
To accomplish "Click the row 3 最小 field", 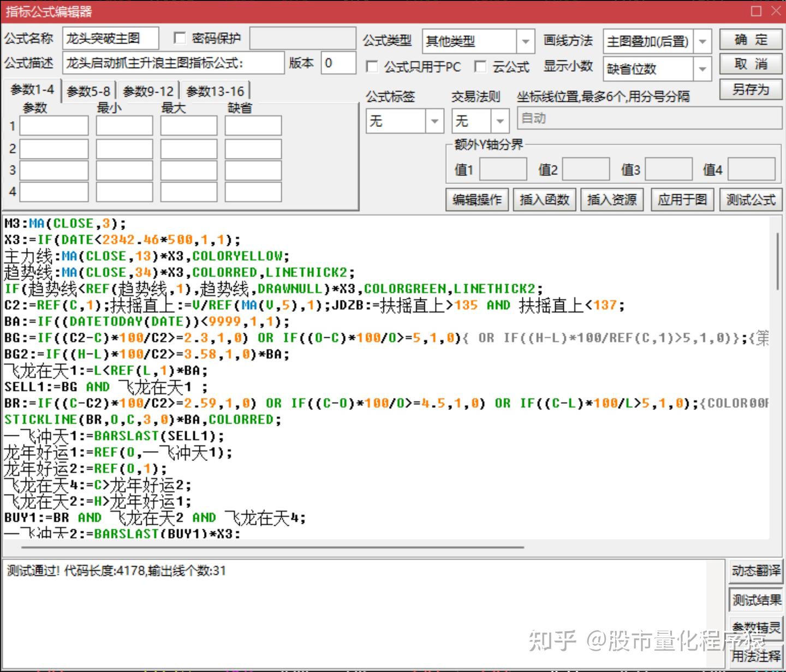I will (124, 170).
